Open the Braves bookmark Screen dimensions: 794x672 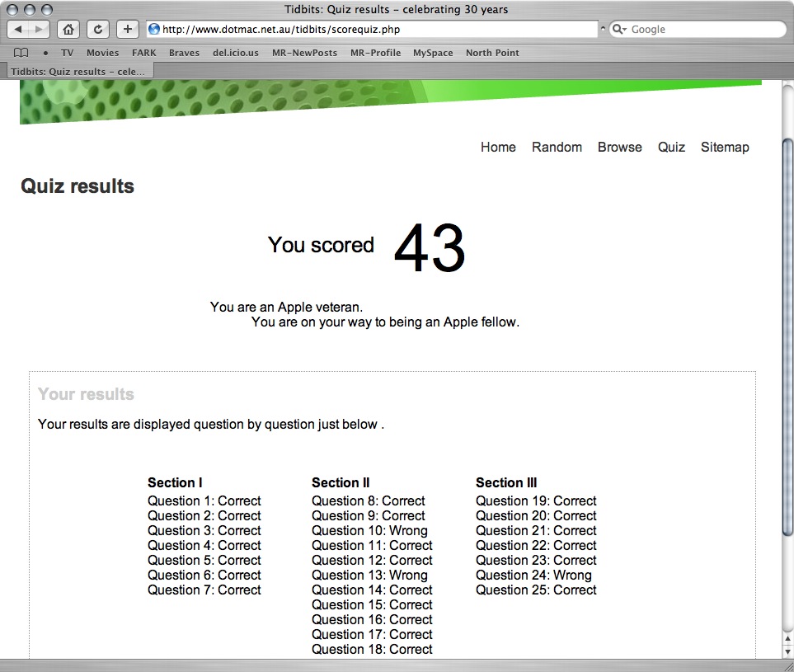pos(185,53)
